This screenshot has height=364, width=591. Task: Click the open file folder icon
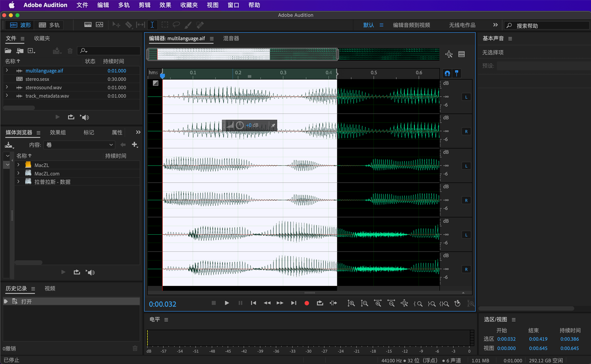[x=8, y=51]
